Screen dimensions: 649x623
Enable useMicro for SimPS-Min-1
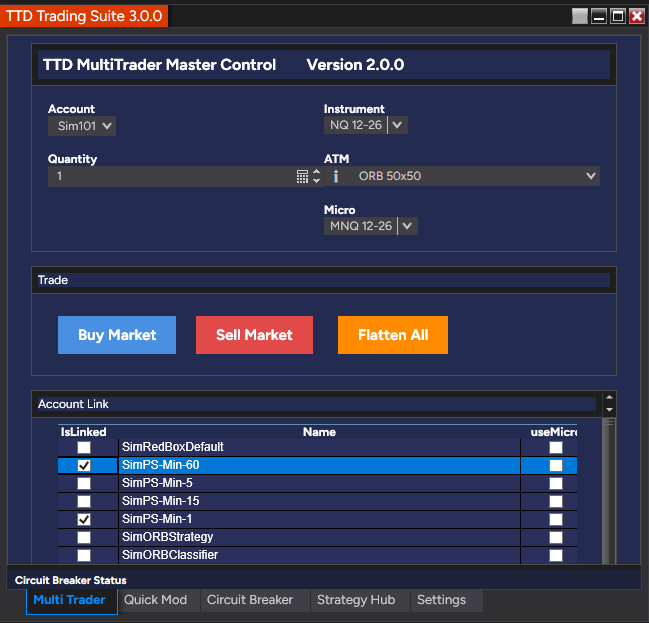point(556,520)
